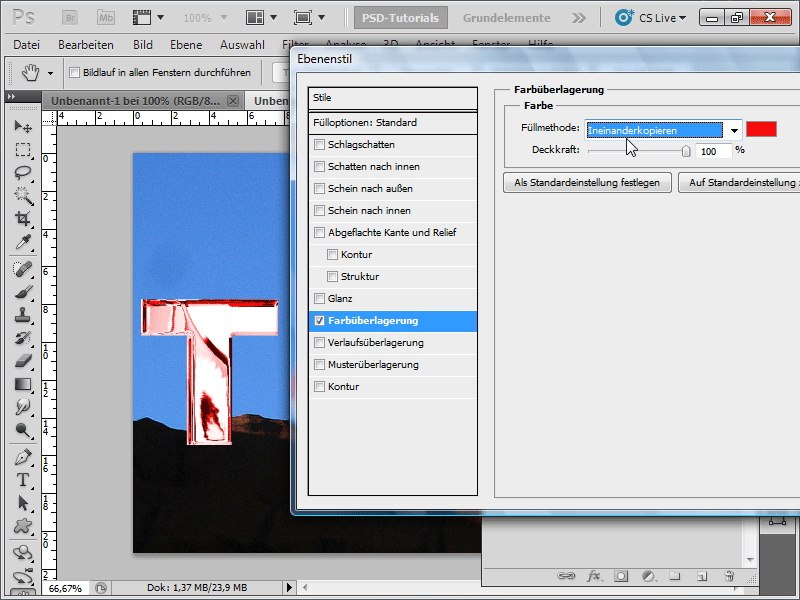Select the Brush tool
The width and height of the screenshot is (800, 600).
pos(23,292)
